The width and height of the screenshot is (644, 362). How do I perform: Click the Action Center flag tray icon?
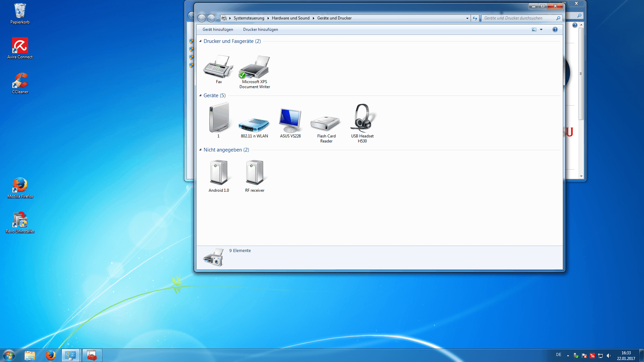584,356
